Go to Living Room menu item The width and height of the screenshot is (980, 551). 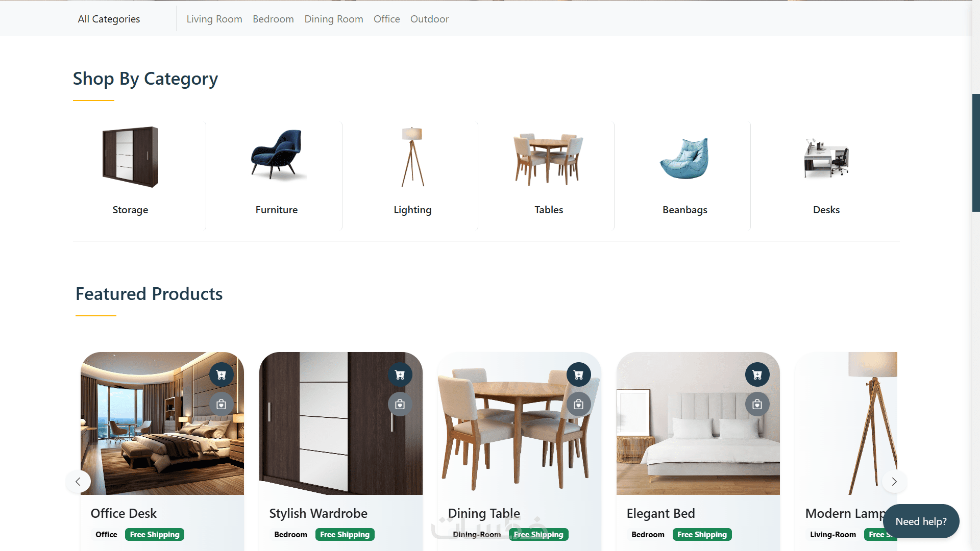click(x=214, y=19)
